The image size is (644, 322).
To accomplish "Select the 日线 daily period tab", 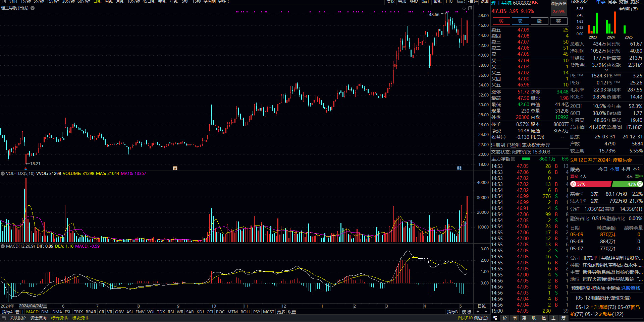I will tap(97, 2).
